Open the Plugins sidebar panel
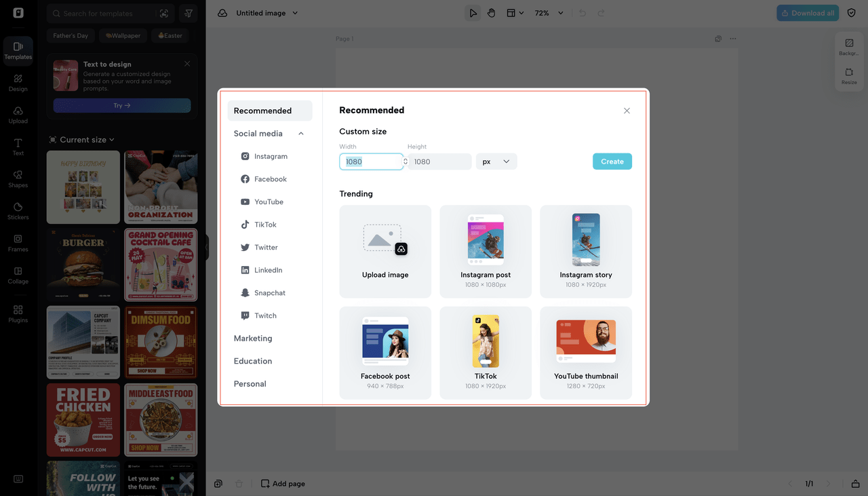The width and height of the screenshot is (868, 496). pyautogui.click(x=18, y=313)
